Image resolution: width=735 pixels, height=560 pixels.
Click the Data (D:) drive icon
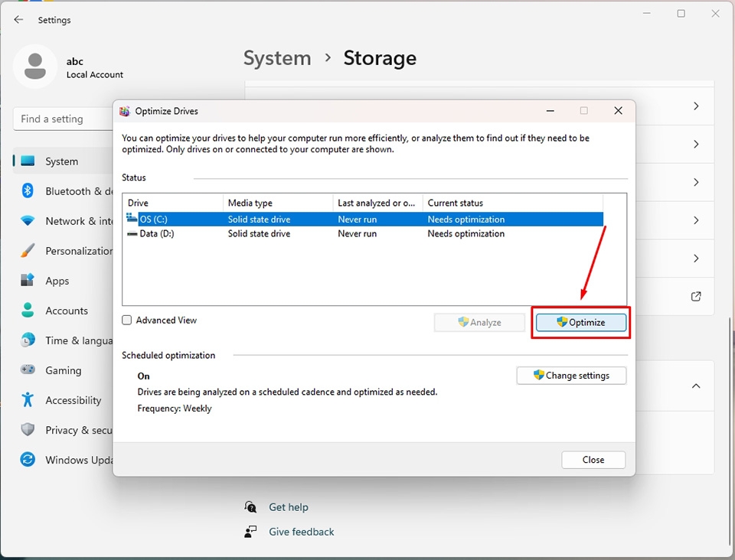coord(132,233)
